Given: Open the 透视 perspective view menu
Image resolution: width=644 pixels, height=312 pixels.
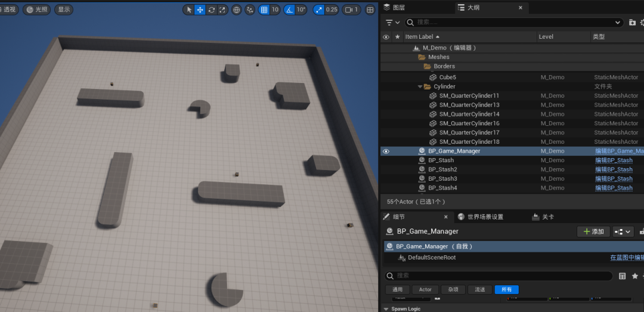Looking at the screenshot, I should coord(8,10).
